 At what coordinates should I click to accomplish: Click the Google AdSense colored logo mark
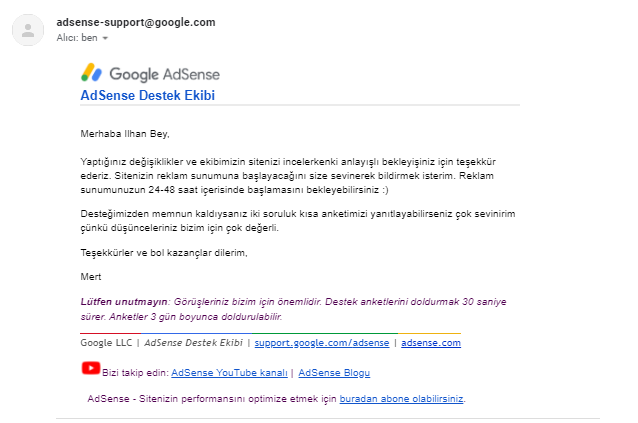click(x=92, y=73)
